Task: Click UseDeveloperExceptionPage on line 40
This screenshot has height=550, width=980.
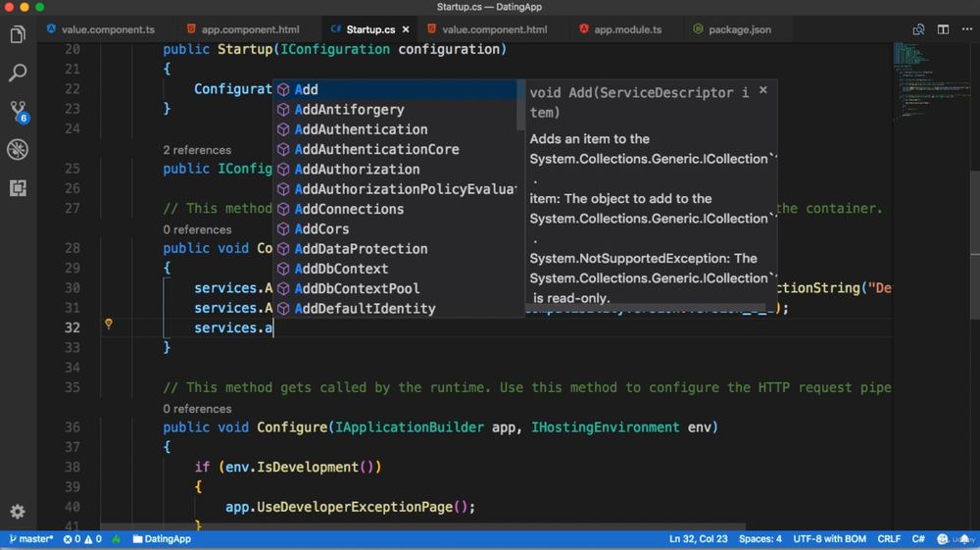Action: [355, 507]
